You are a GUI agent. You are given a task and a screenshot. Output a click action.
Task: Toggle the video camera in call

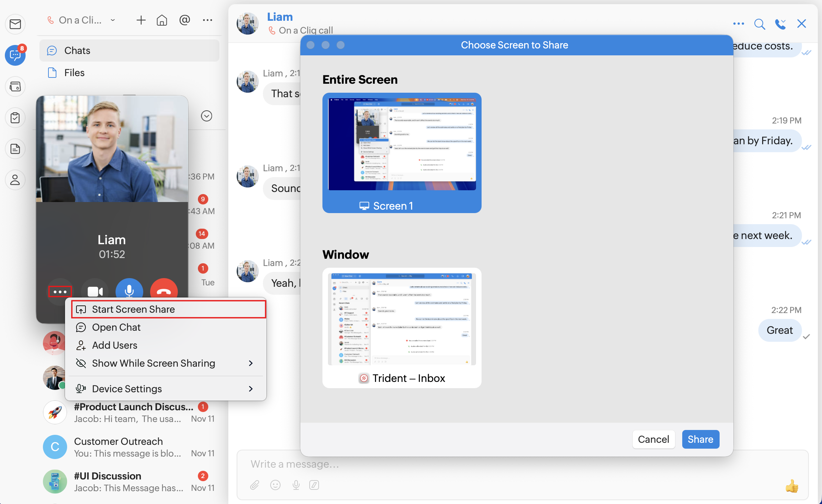[95, 291]
